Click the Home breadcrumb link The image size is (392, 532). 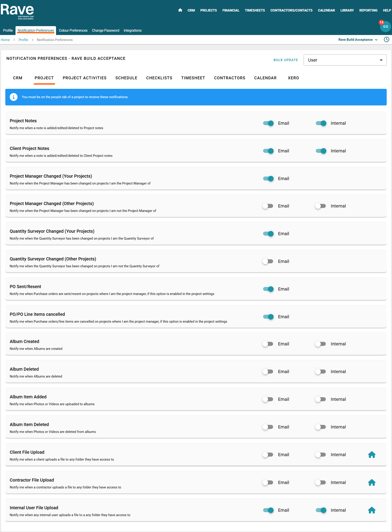5,40
